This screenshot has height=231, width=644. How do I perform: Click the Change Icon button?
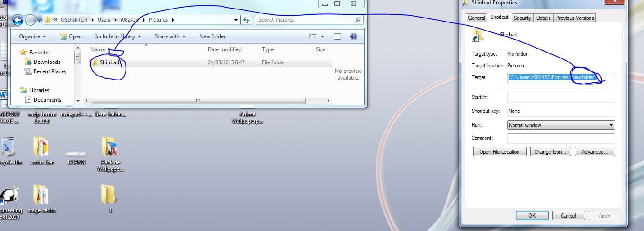(x=550, y=152)
